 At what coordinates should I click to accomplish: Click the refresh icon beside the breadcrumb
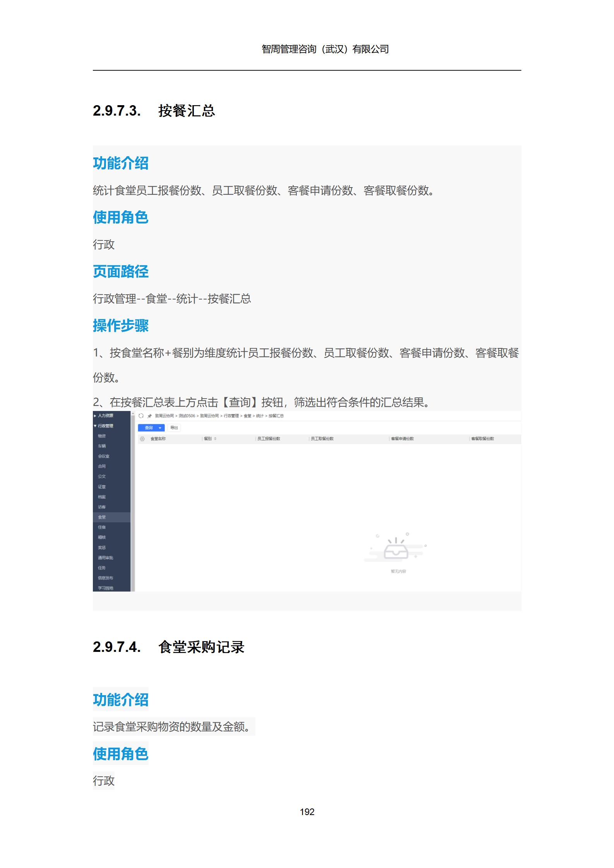point(141,416)
